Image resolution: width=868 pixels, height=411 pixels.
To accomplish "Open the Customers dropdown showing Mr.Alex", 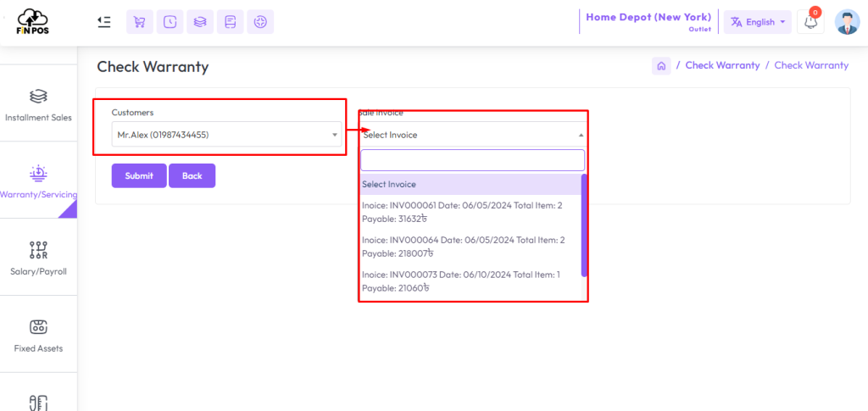I will 226,135.
